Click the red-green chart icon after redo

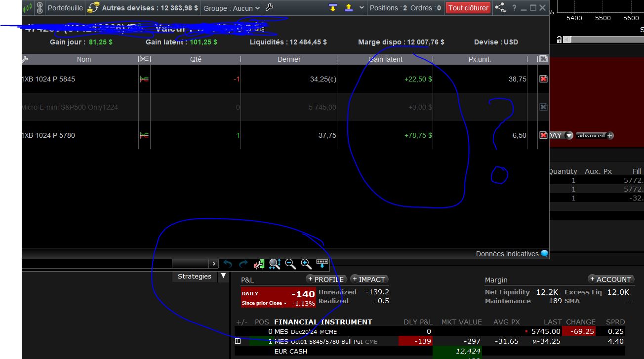click(x=259, y=264)
